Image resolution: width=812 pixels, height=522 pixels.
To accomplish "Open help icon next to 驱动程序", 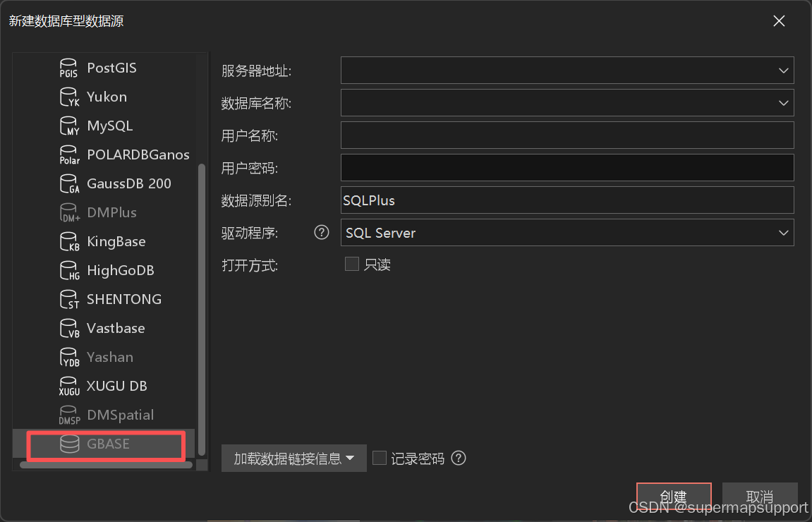I will click(322, 233).
